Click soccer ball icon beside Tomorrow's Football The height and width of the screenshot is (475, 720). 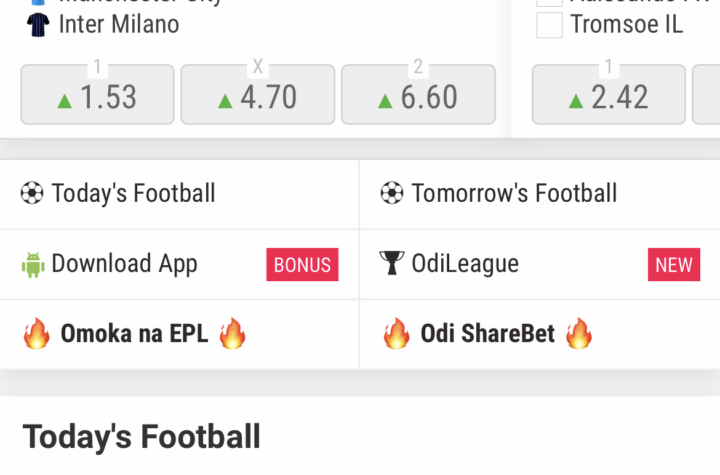pos(392,193)
